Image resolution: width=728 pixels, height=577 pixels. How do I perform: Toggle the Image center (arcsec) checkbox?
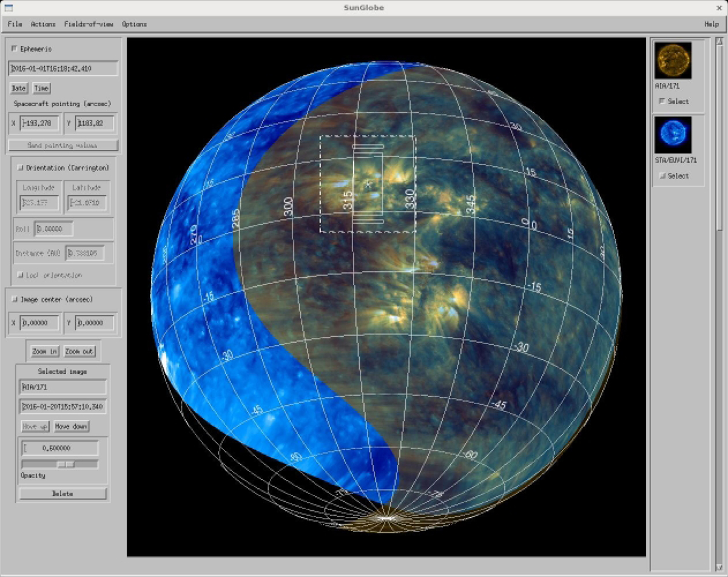(x=15, y=300)
